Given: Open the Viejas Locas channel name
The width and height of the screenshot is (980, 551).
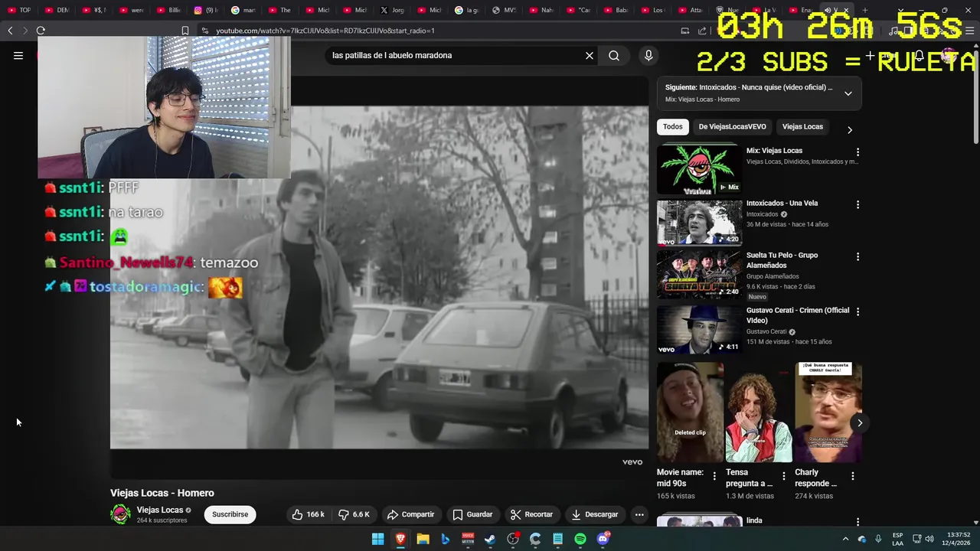Looking at the screenshot, I should pos(160,510).
